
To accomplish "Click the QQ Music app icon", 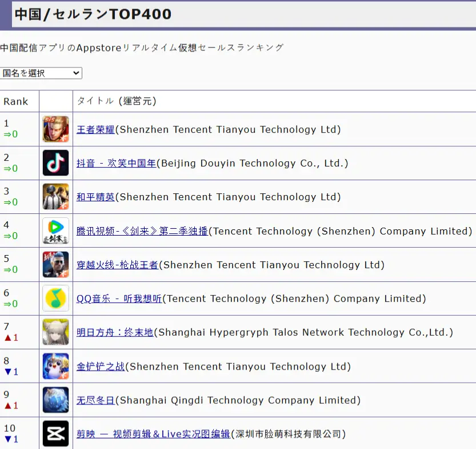I will [x=55, y=298].
